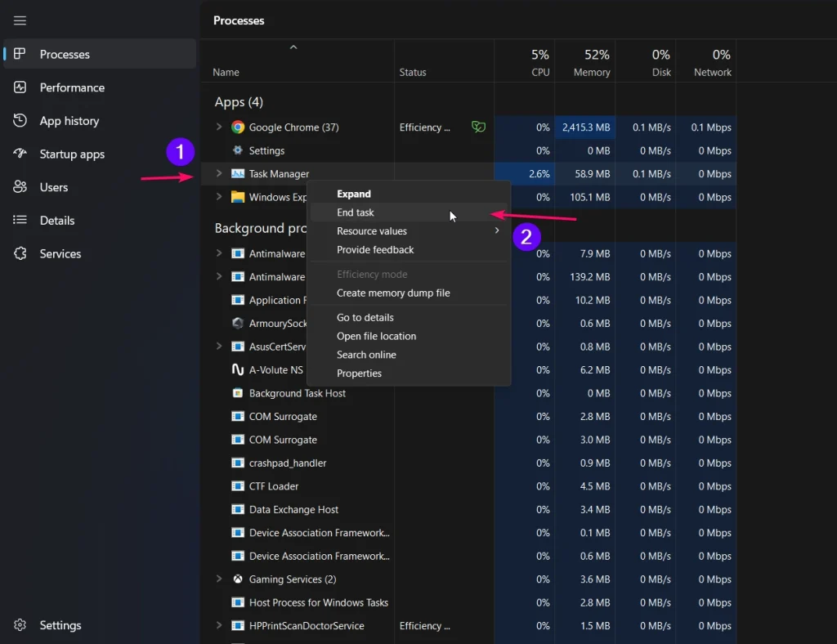Sort processes by Name column
Image resolution: width=837 pixels, height=644 pixels.
298,60
